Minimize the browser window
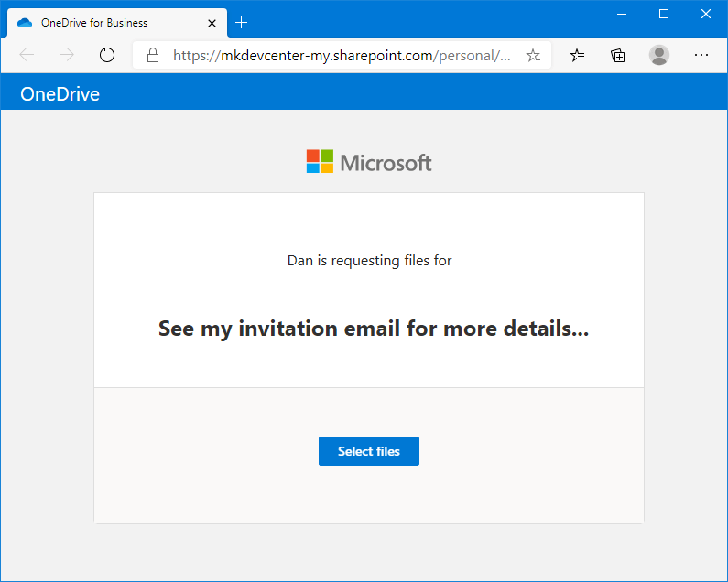728x582 pixels. click(x=622, y=14)
